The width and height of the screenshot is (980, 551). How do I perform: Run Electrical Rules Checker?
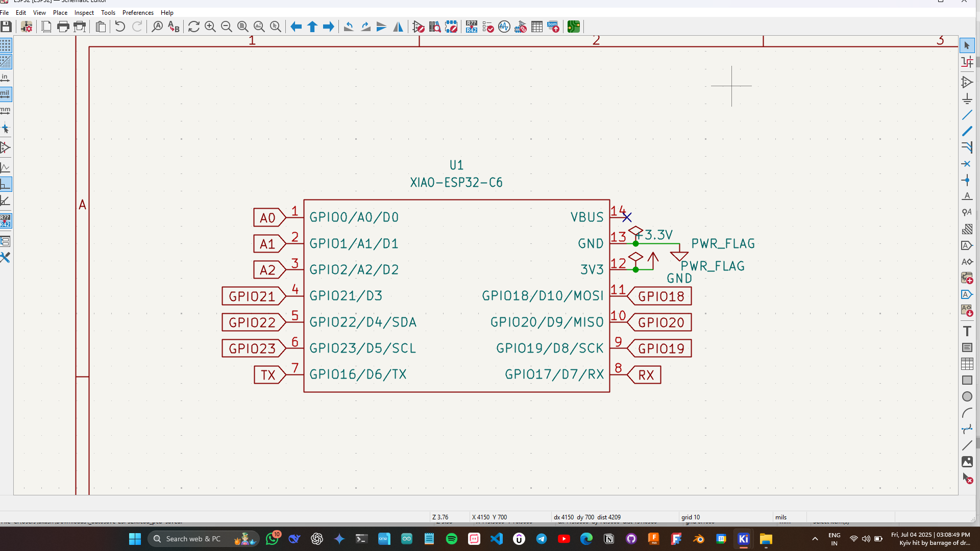coord(488,27)
